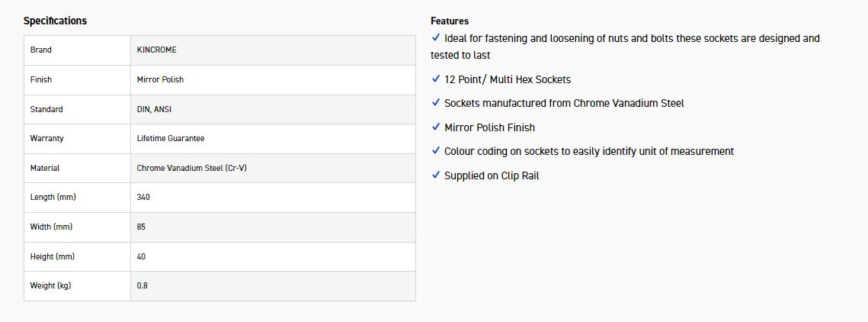Click the checkmark next to Supplied on Clip Rail
Image resolution: width=868 pixels, height=322 pixels.
[436, 175]
